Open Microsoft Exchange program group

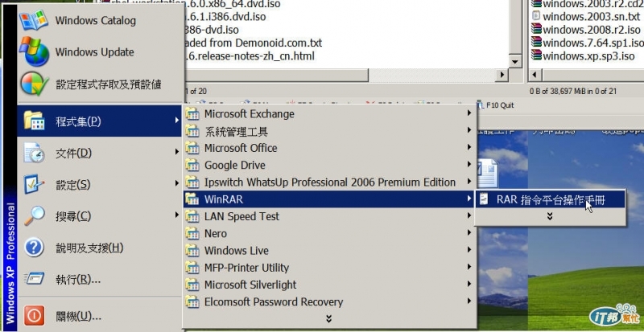[x=330, y=113]
